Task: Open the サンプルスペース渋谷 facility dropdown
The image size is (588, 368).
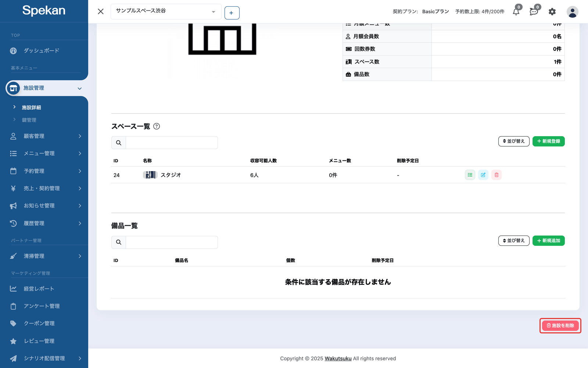Action: pos(166,11)
